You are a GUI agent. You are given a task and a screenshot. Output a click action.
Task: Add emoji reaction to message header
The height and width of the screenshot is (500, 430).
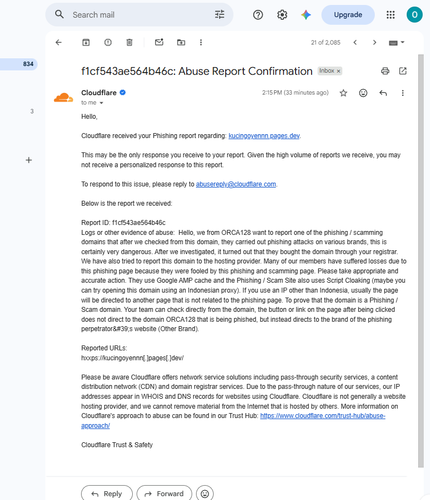[363, 93]
